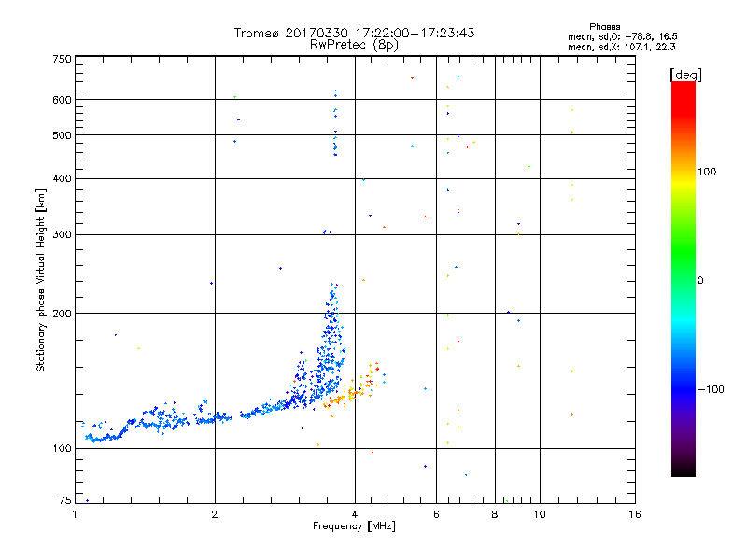Click the y-axis tick label '200'
747x560 pixels.
tap(62, 314)
